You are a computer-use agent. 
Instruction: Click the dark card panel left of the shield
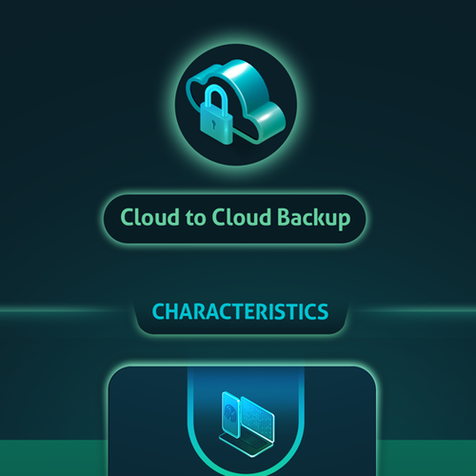pos(148,422)
